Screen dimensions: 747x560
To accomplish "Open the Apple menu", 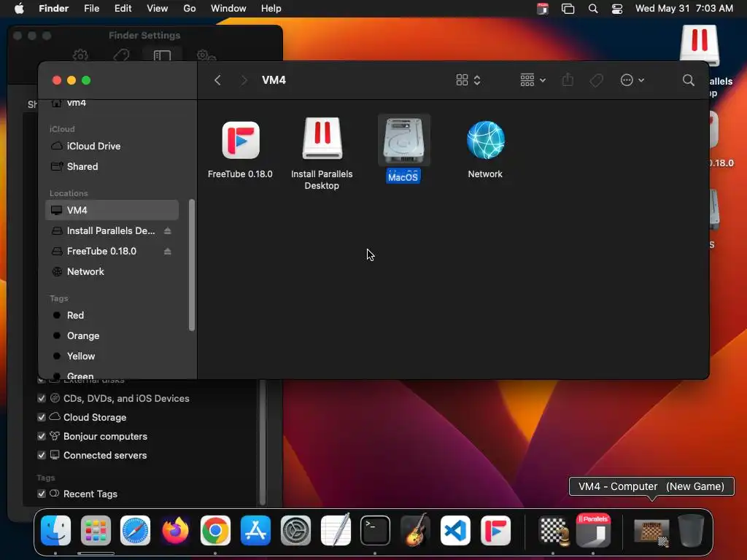I will tap(19, 9).
